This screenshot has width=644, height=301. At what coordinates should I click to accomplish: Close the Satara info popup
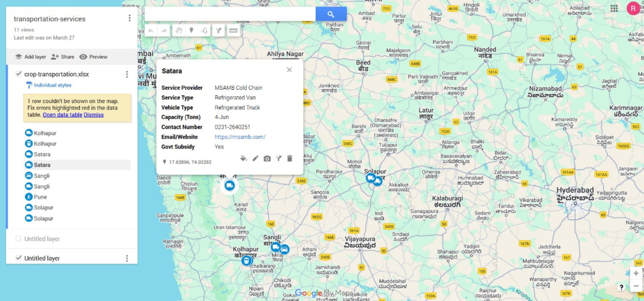click(x=289, y=70)
